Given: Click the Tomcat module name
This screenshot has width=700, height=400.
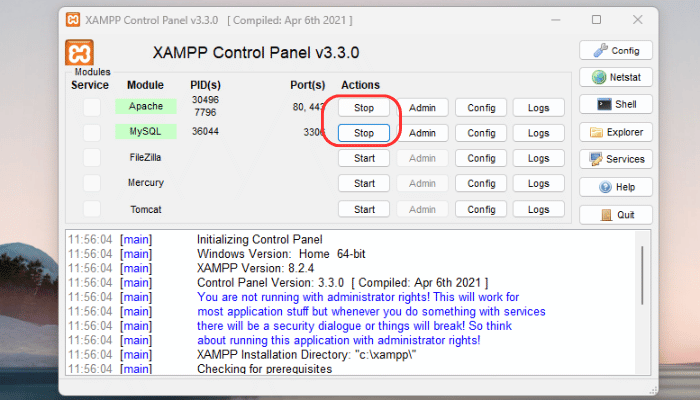Looking at the screenshot, I should click(146, 209).
